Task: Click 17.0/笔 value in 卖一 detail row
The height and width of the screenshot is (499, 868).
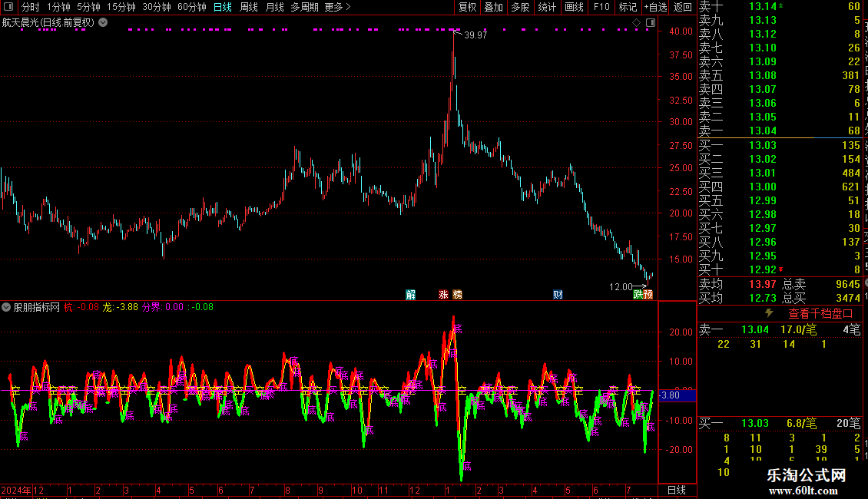Action: tap(798, 329)
